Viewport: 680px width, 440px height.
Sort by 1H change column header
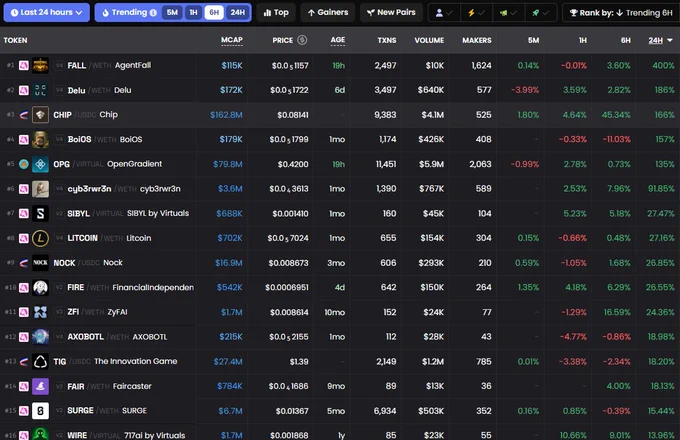[x=582, y=40]
